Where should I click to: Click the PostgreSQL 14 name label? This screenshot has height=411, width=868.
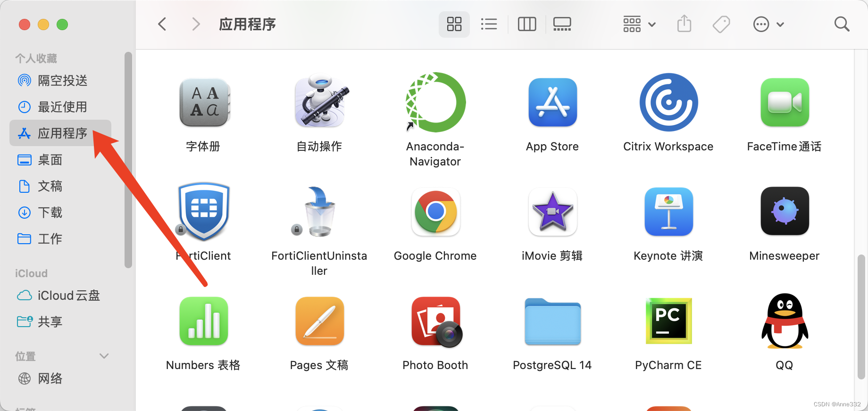point(552,365)
